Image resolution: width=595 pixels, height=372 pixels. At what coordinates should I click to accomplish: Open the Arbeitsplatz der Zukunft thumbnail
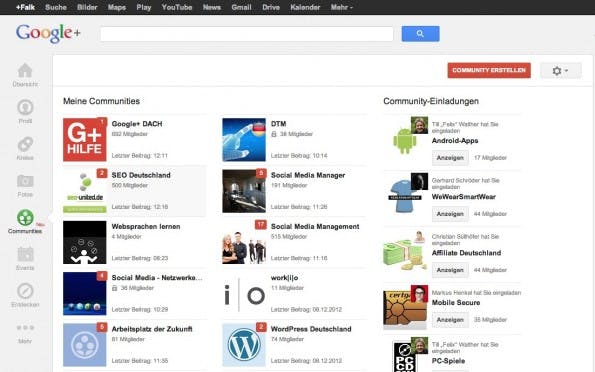(85, 345)
